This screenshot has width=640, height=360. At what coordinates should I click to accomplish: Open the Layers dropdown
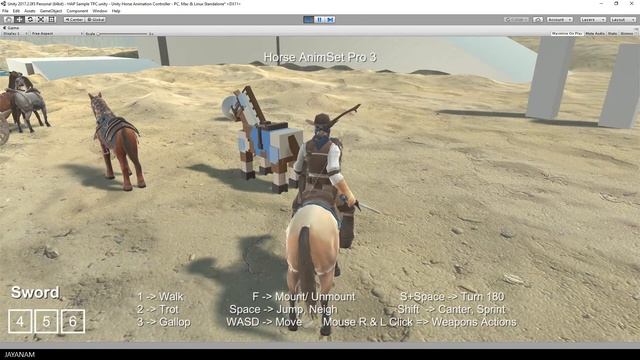pyautogui.click(x=592, y=19)
